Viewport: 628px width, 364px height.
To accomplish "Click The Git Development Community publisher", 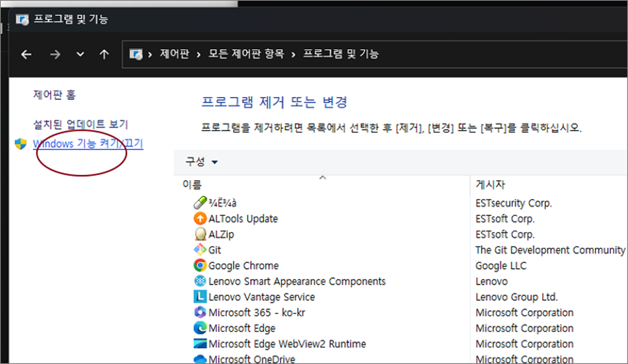I will click(551, 250).
